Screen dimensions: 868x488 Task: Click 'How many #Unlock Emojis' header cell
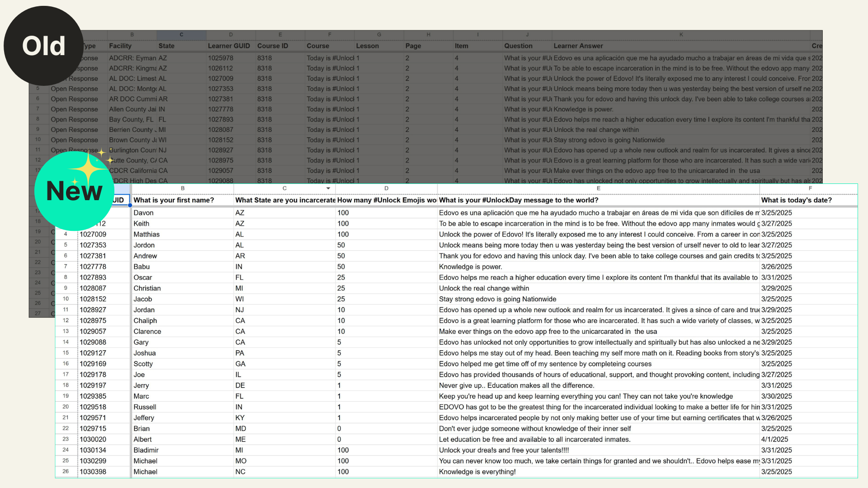[387, 200]
